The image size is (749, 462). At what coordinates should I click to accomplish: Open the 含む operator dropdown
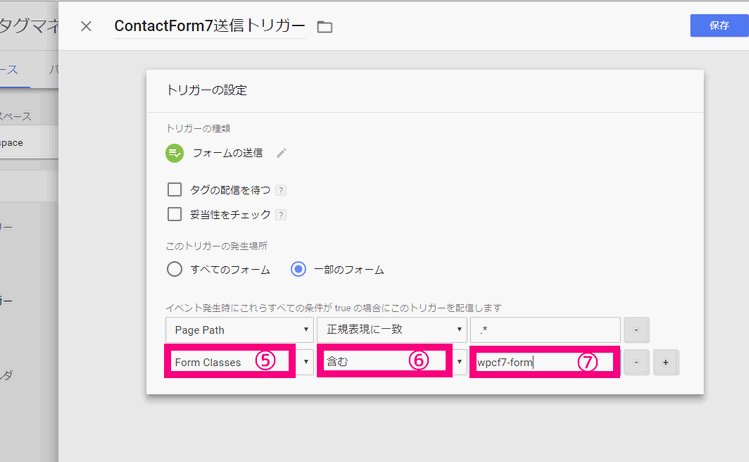(x=392, y=361)
